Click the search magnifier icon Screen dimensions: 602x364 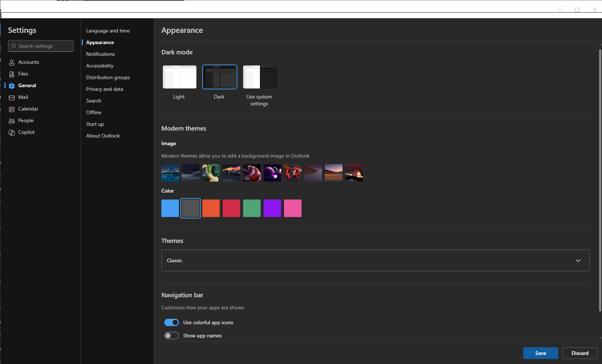pyautogui.click(x=14, y=46)
